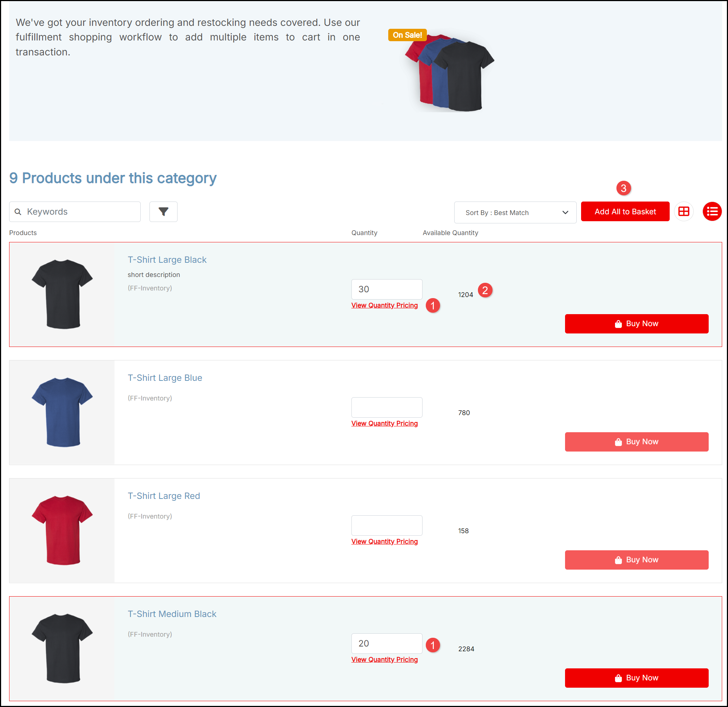Switch to grid view layout

[684, 212]
